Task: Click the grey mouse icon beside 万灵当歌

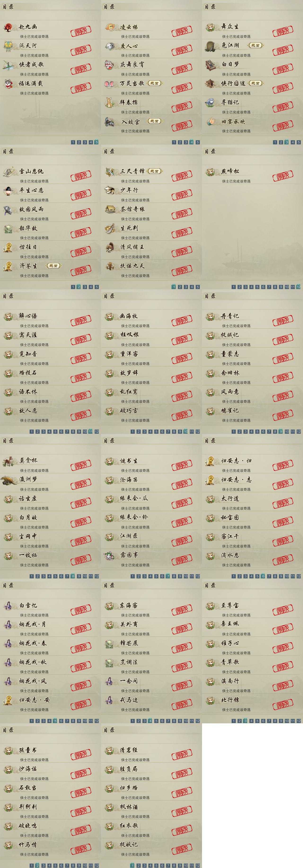Action: tap(110, 84)
